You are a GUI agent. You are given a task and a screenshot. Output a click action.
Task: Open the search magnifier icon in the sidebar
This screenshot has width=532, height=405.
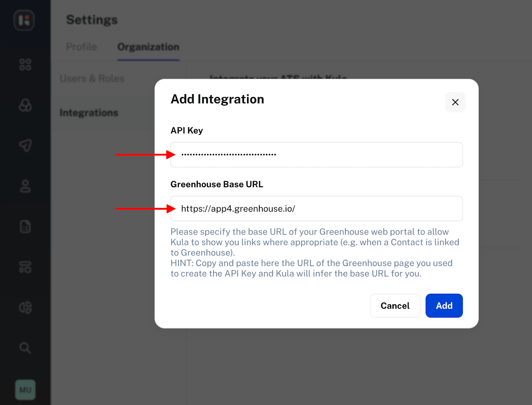[25, 348]
